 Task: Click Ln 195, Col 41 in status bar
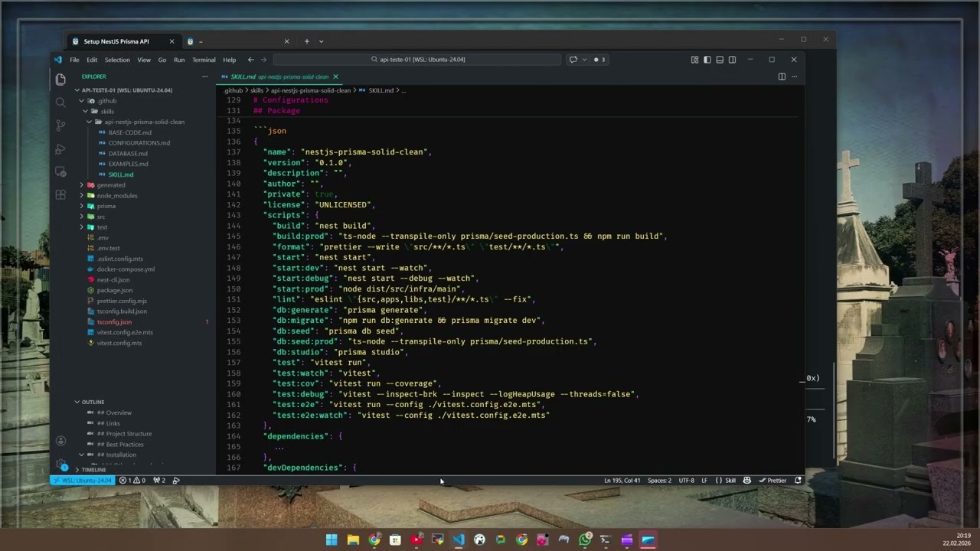(x=622, y=481)
